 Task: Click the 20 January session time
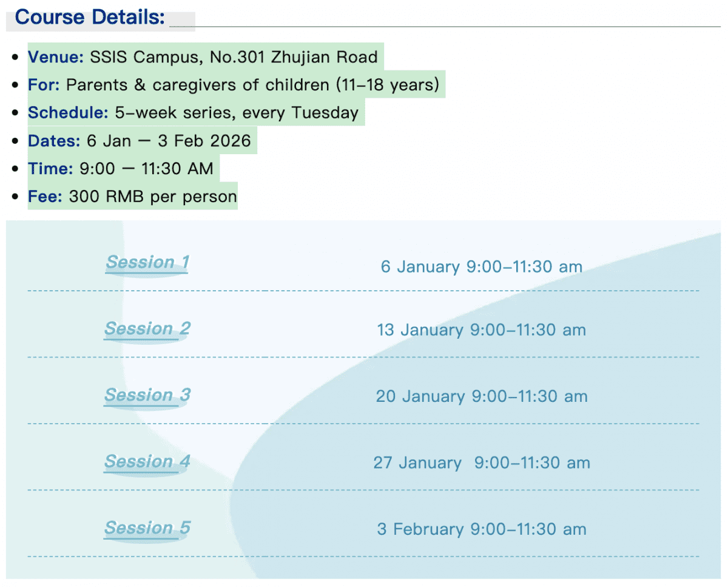[481, 396]
